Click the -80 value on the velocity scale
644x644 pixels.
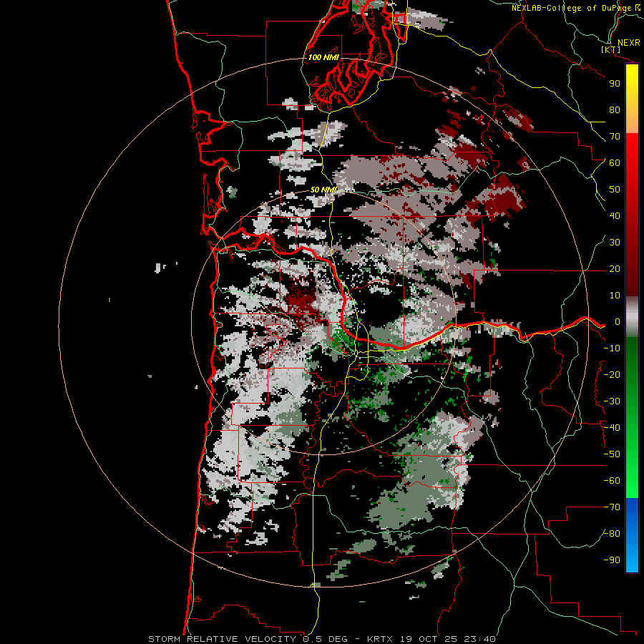[612, 534]
